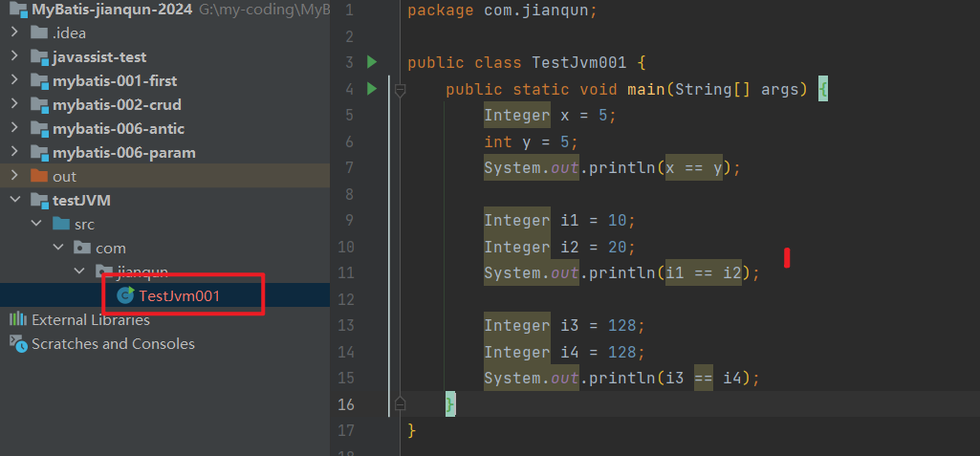Click 'Integer i1 = 10;' code line
The width and height of the screenshot is (980, 456).
(559, 221)
